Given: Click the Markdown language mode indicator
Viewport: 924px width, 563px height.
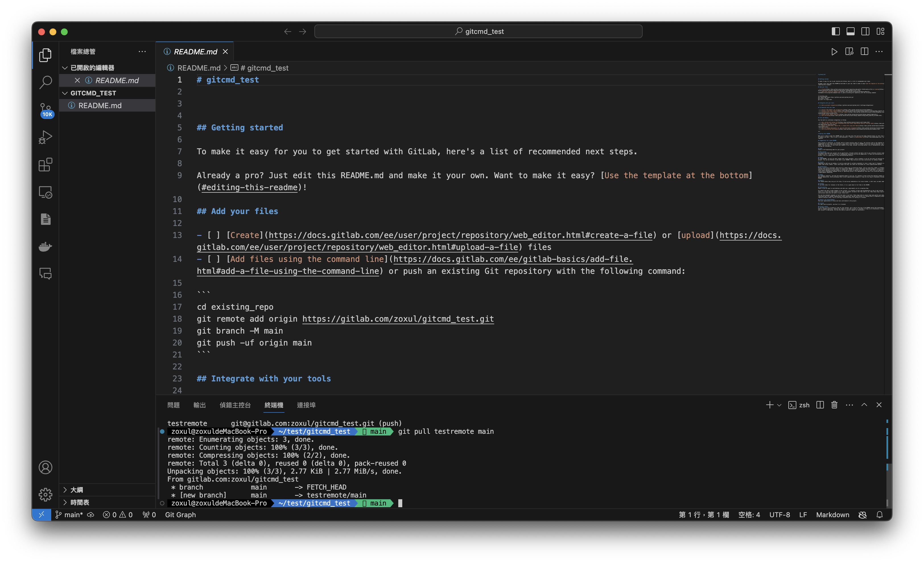Looking at the screenshot, I should click(x=832, y=515).
